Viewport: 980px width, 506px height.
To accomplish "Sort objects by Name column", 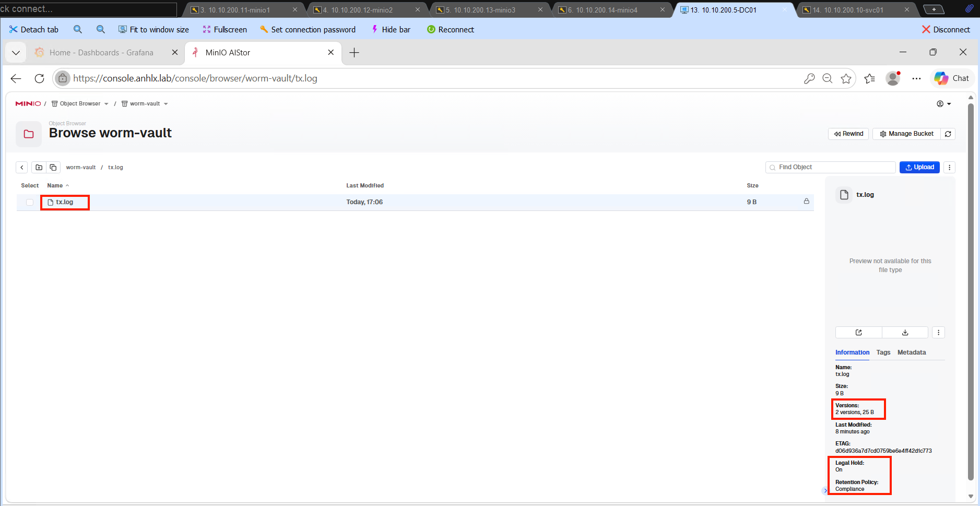I will (x=58, y=185).
